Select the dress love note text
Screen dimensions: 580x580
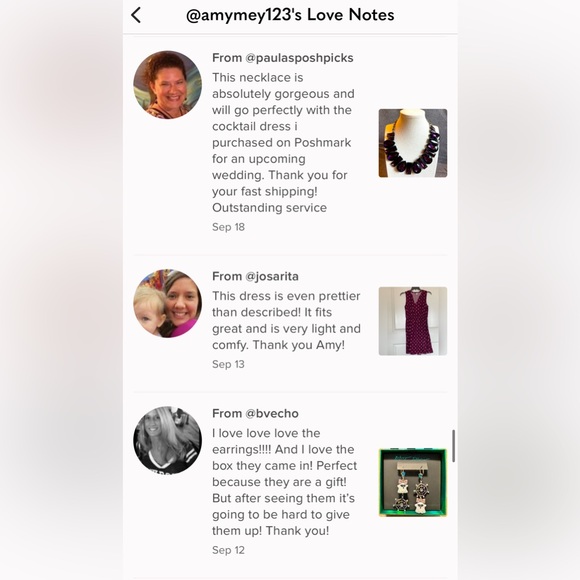286,320
